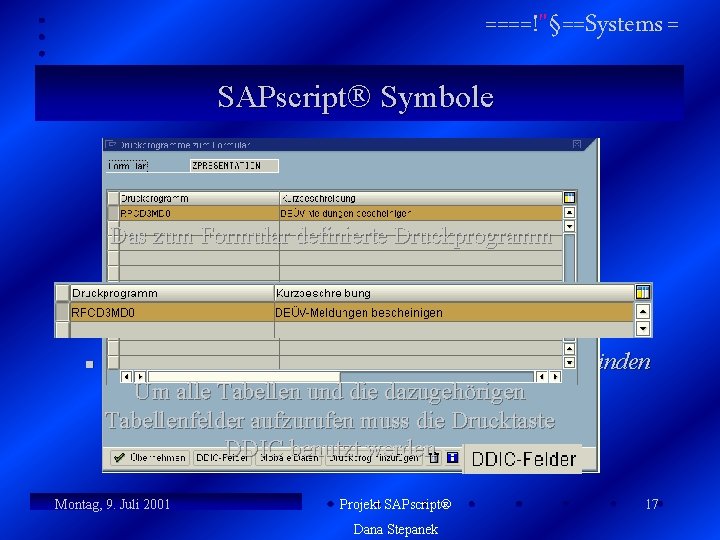This screenshot has width=720, height=540.
Task: Click slide number 17
Action: (x=652, y=504)
